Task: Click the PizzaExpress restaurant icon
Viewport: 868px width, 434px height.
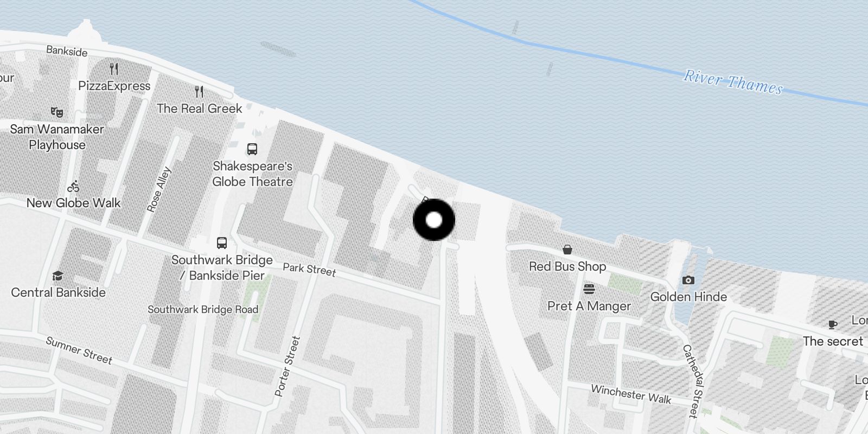Action: tap(114, 69)
